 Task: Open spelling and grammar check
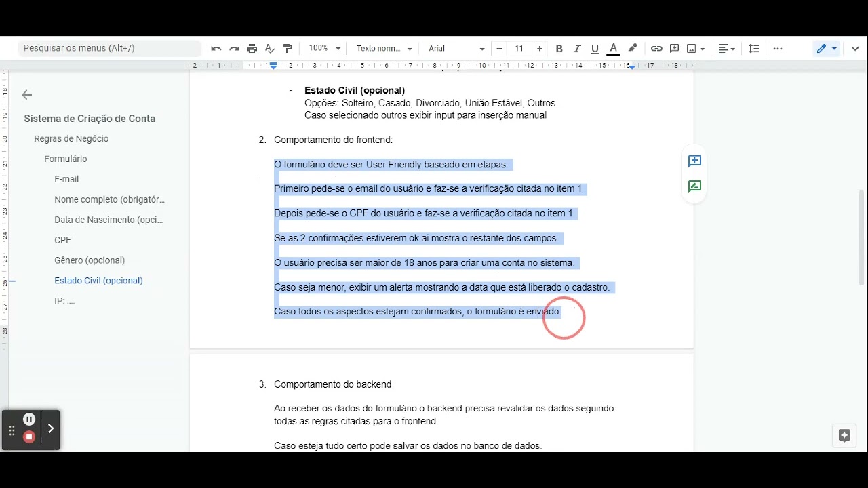pyautogui.click(x=269, y=48)
